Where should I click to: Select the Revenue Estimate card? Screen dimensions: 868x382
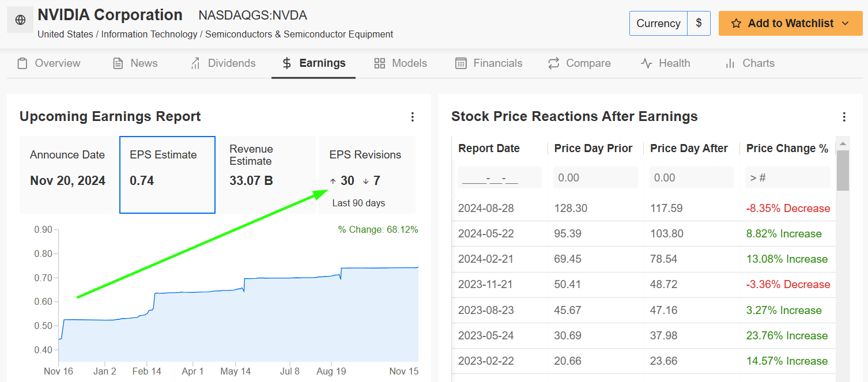(267, 175)
